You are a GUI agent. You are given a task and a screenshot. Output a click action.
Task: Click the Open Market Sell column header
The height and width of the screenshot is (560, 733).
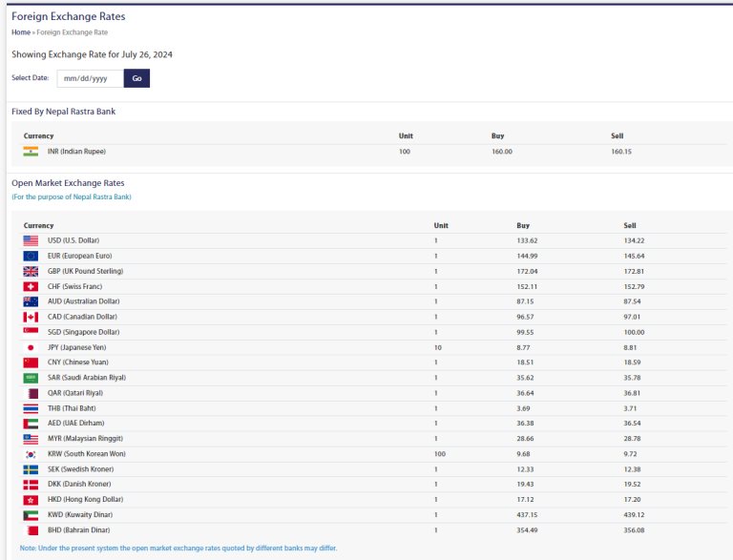coord(630,226)
